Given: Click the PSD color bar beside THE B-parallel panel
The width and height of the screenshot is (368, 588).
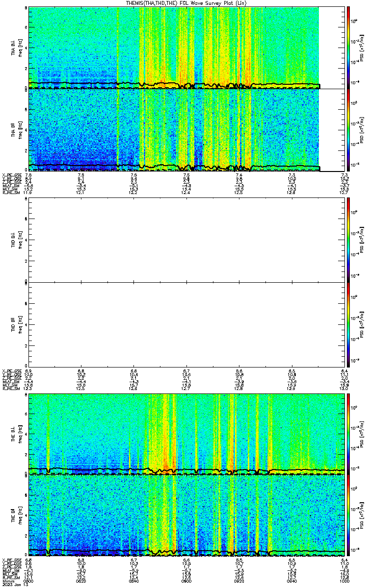Looking at the screenshot, I should click(348, 516).
